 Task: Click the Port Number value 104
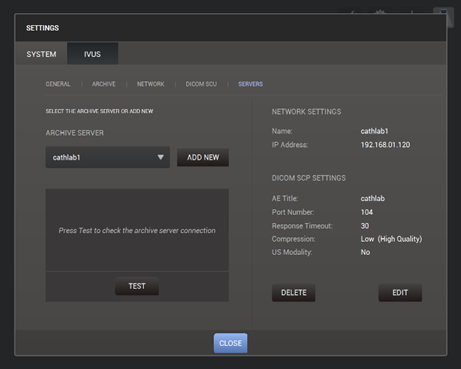coord(367,212)
